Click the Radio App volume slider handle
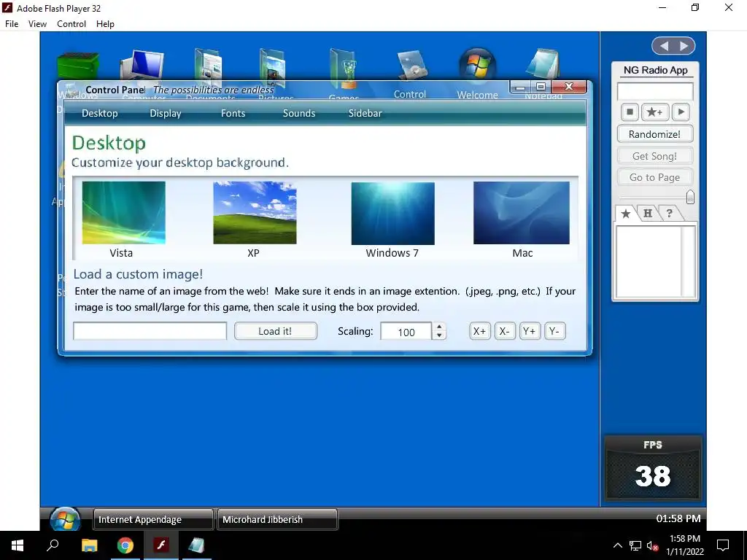 click(690, 197)
